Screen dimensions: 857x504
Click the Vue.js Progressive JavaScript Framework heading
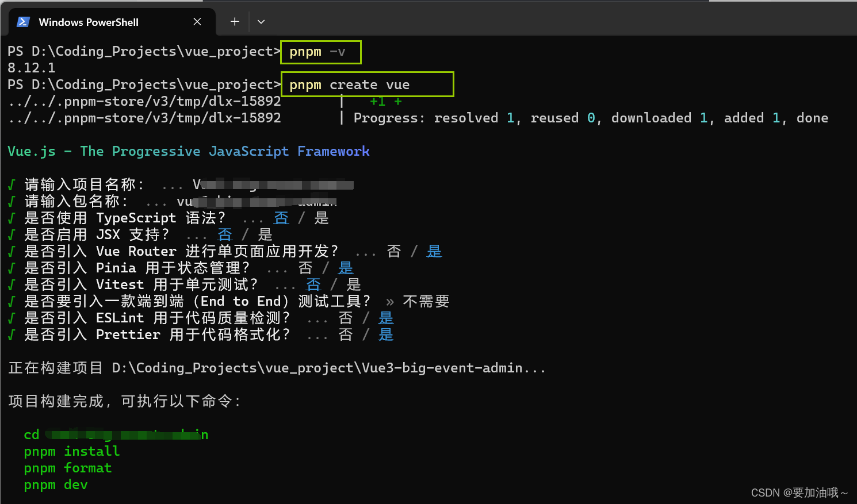188,151
